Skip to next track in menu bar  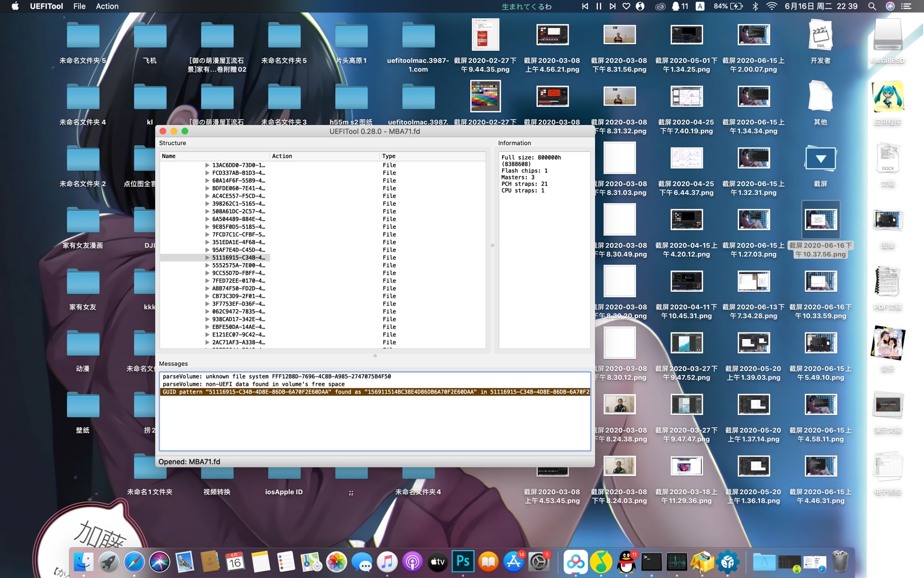[x=613, y=6]
